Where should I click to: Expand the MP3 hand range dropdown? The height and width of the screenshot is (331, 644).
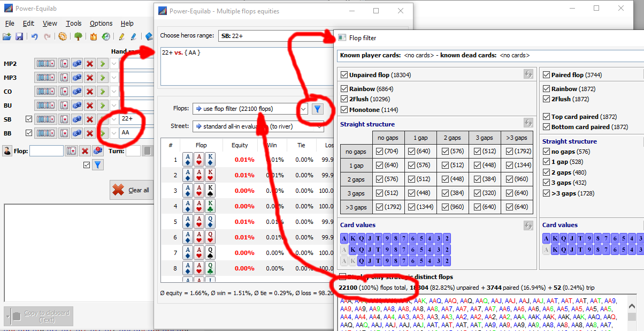114,77
